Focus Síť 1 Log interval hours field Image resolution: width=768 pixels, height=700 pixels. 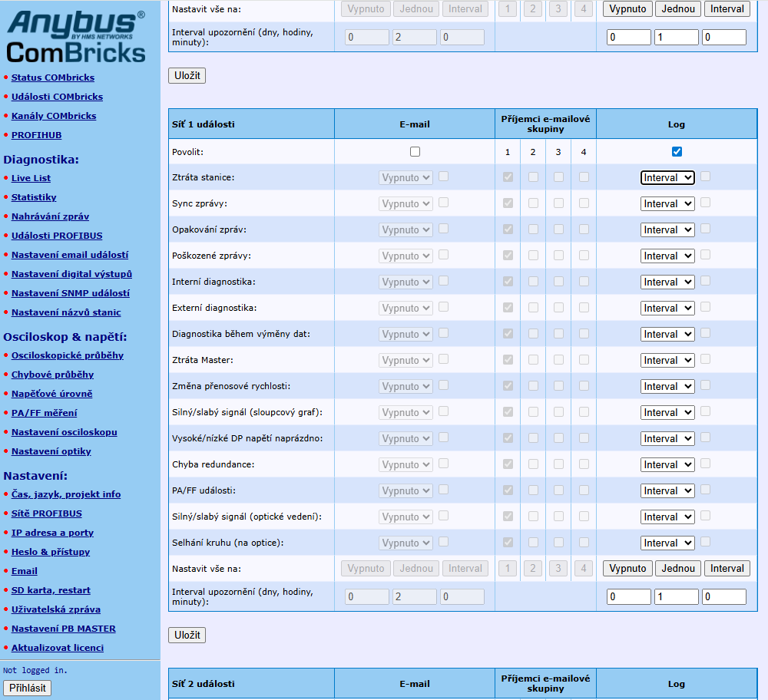pyautogui.click(x=676, y=596)
